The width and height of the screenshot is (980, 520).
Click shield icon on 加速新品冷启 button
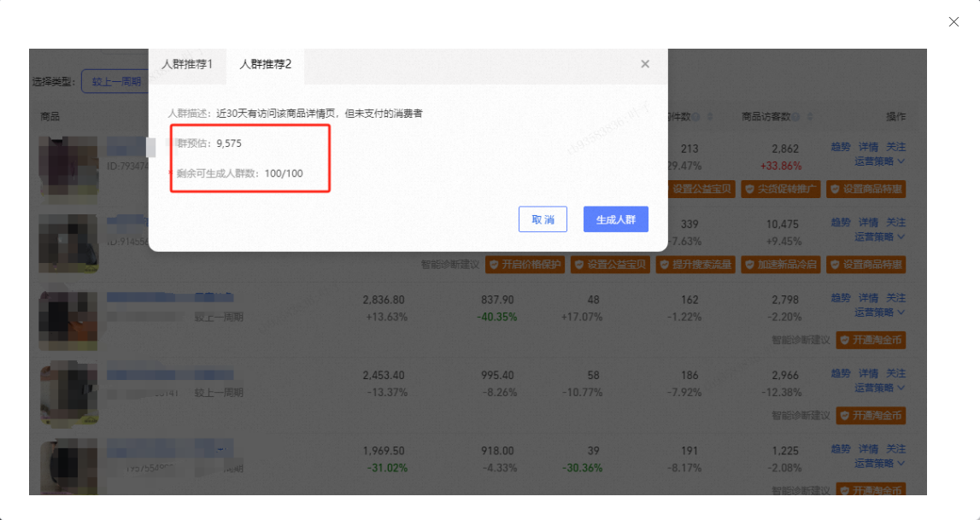750,265
